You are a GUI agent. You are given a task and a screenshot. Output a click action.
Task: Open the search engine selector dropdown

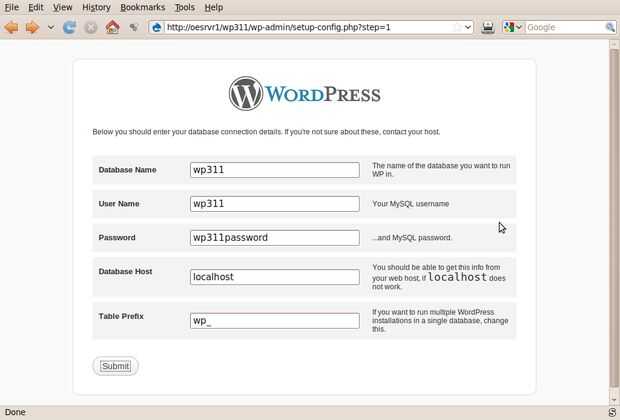tap(513, 27)
